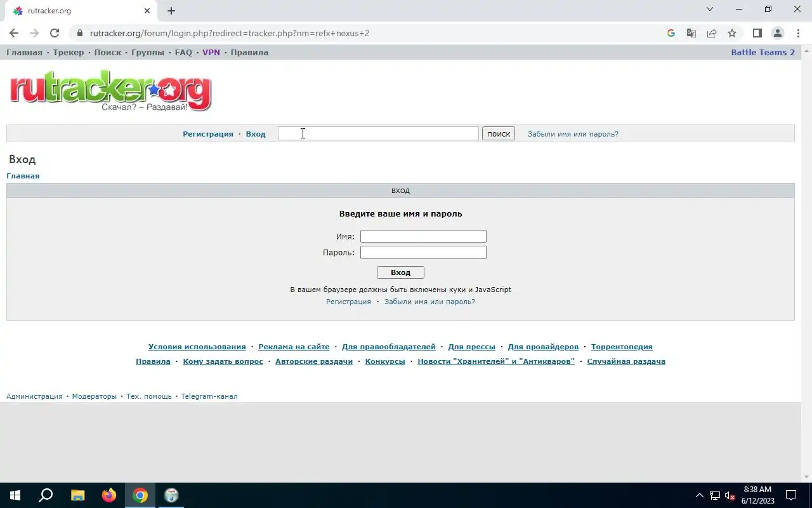This screenshot has height=508, width=812.
Task: Open Chrome's three-dot menu
Action: click(797, 33)
